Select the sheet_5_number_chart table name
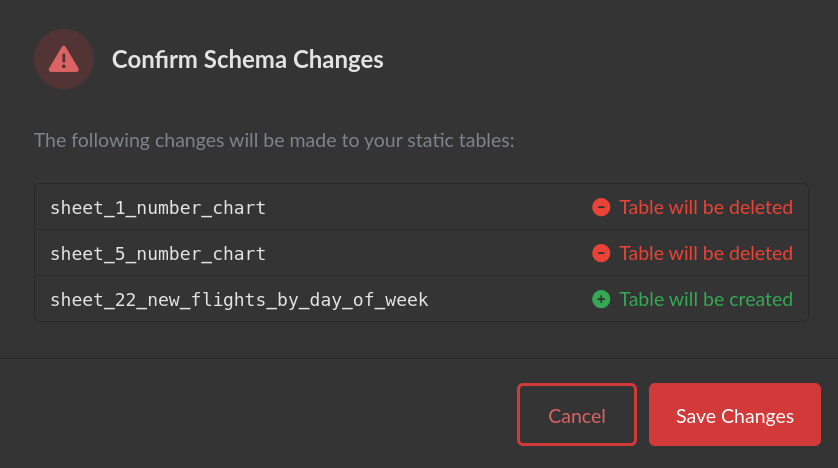Screen dimensions: 838x468 click(158, 254)
